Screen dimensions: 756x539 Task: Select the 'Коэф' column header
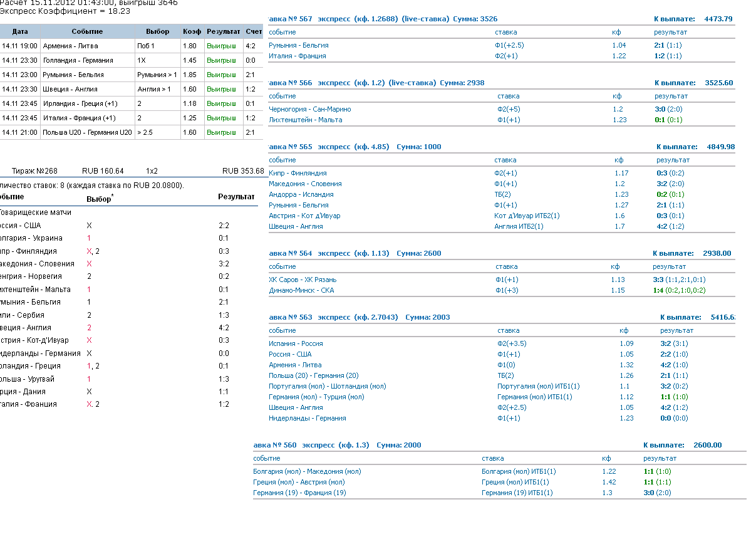[192, 31]
